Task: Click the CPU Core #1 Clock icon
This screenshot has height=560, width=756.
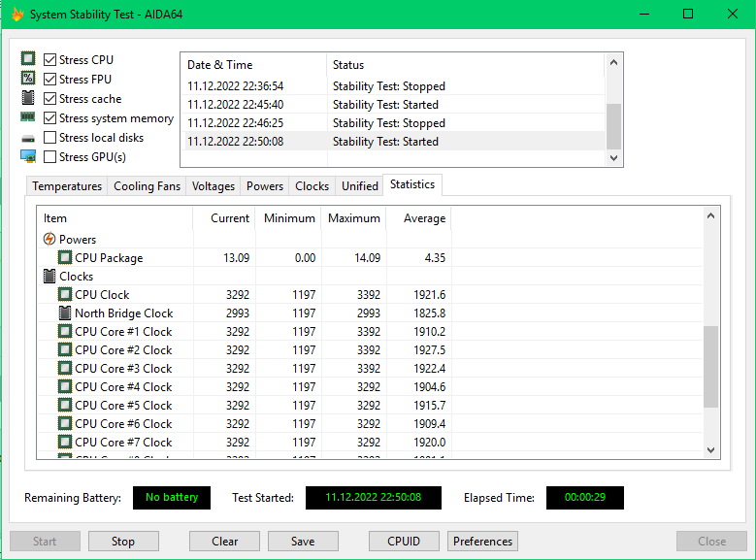Action: (x=65, y=331)
